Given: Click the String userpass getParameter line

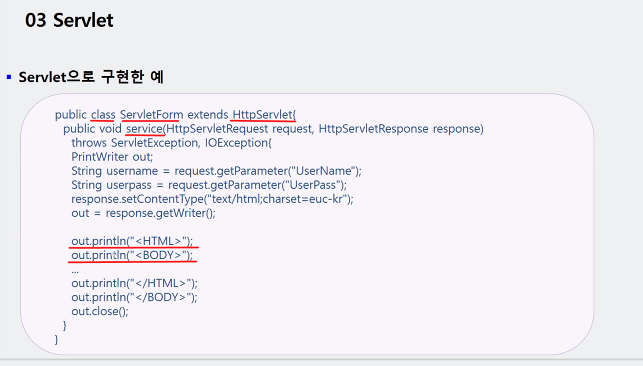Looking at the screenshot, I should (209, 185).
